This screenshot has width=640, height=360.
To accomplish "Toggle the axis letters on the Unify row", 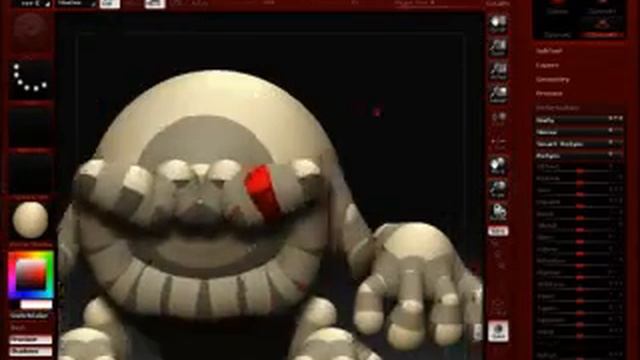I will coord(616,119).
